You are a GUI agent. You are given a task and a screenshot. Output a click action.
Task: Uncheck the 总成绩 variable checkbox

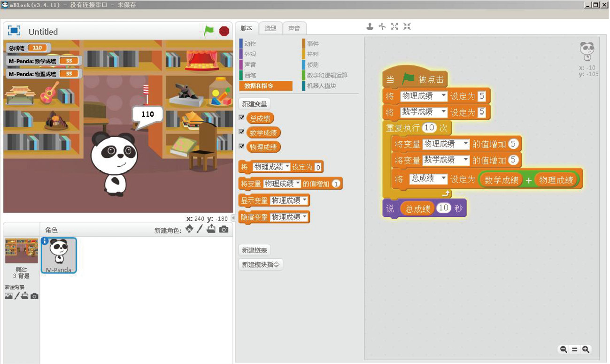pos(241,117)
